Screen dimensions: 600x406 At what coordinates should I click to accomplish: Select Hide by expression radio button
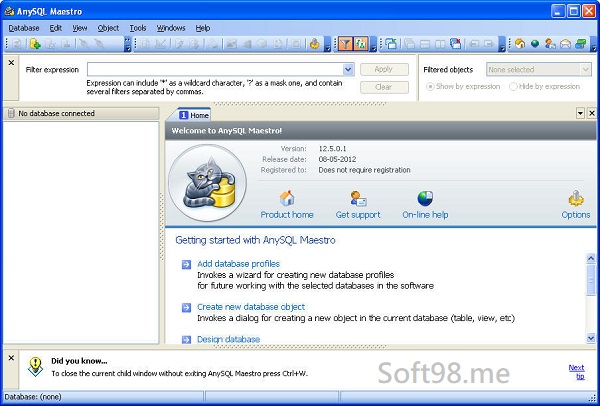click(513, 86)
